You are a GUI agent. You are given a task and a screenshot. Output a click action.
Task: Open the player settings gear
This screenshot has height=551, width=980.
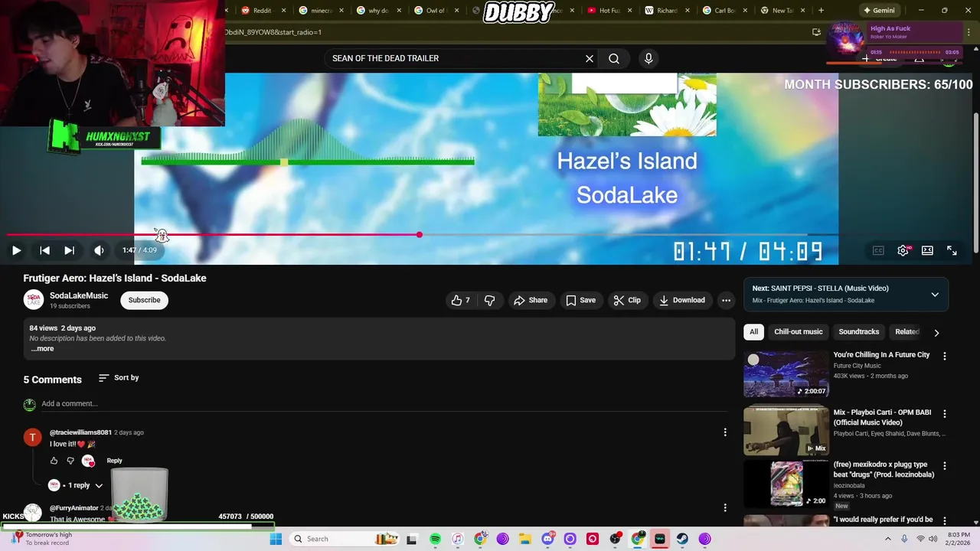[903, 250]
